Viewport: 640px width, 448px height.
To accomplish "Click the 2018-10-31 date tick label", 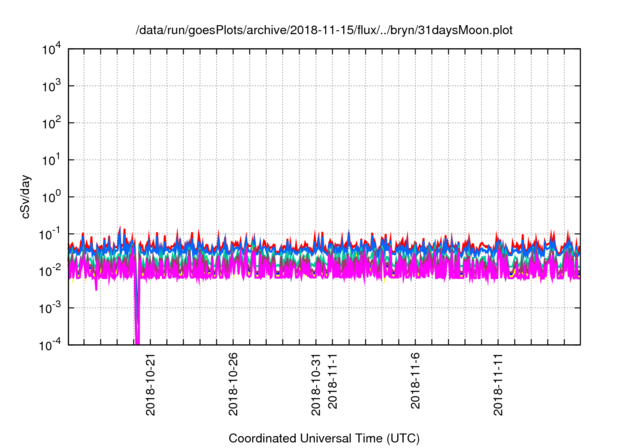I will coord(316,385).
